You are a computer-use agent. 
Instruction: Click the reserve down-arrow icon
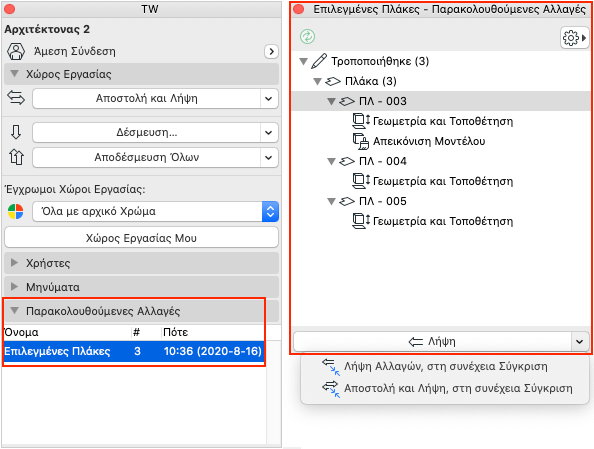16,132
